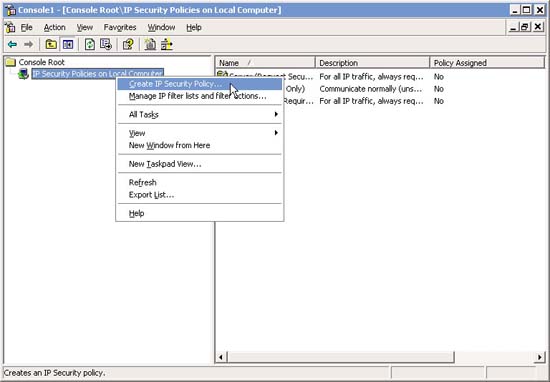Image resolution: width=550 pixels, height=382 pixels.
Task: Select the Console Root tree label
Action: coord(41,62)
